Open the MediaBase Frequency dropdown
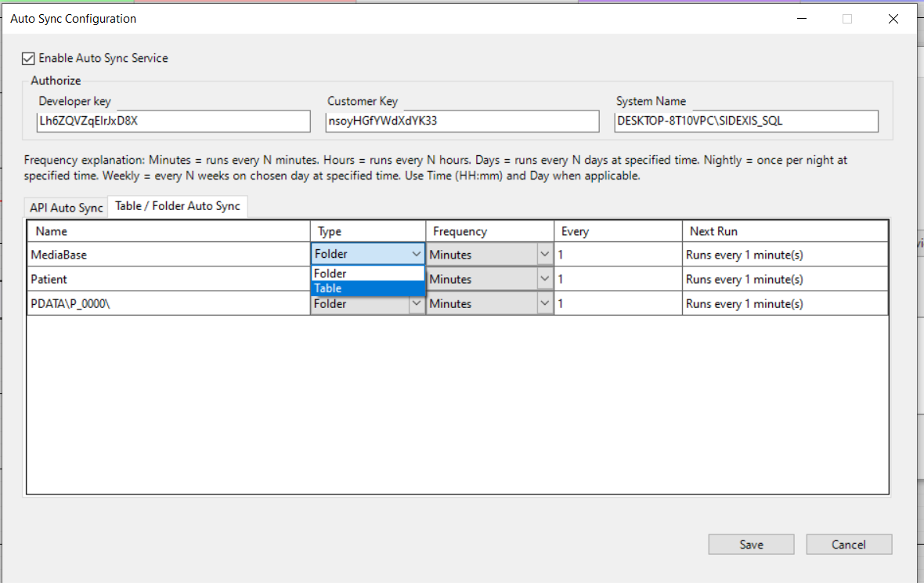The height and width of the screenshot is (583, 924). [544, 255]
